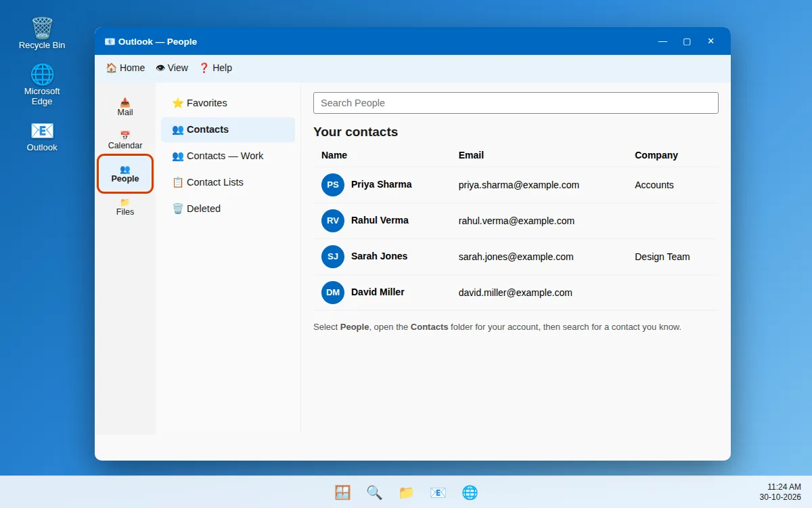Click the email rahul.verma@example.com

[x=516, y=221]
